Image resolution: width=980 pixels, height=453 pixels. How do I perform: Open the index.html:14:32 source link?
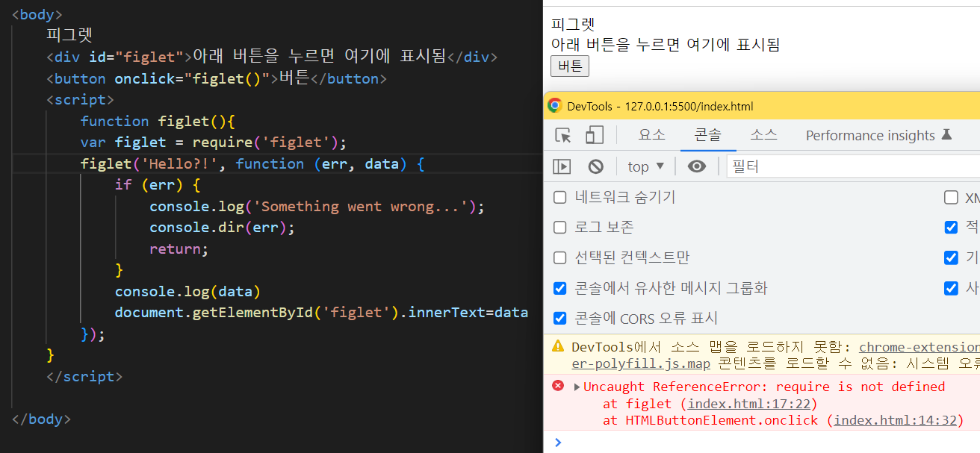click(896, 420)
